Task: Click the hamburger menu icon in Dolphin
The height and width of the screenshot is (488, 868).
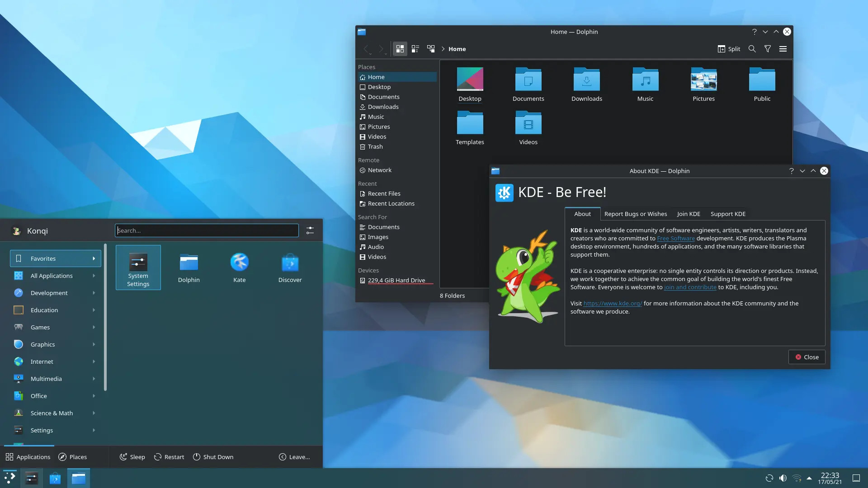Action: click(x=782, y=49)
